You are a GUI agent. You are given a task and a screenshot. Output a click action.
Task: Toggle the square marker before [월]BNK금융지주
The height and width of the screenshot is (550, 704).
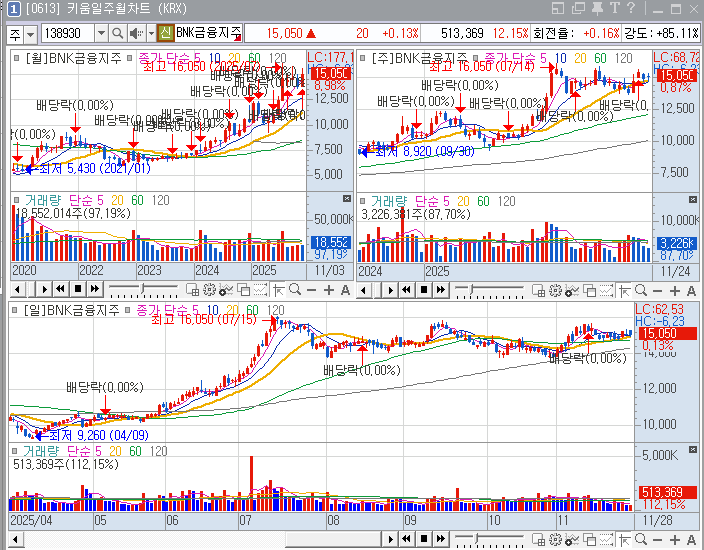tap(17, 58)
